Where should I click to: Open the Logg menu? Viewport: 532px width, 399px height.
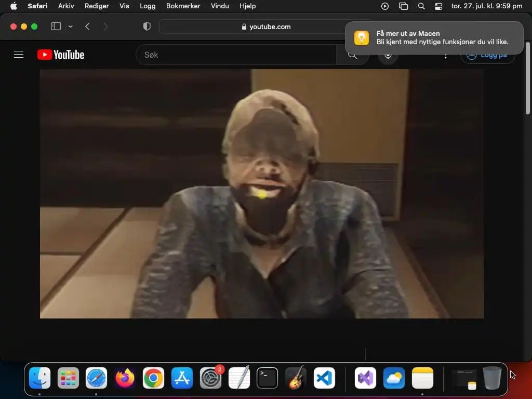pos(148,6)
